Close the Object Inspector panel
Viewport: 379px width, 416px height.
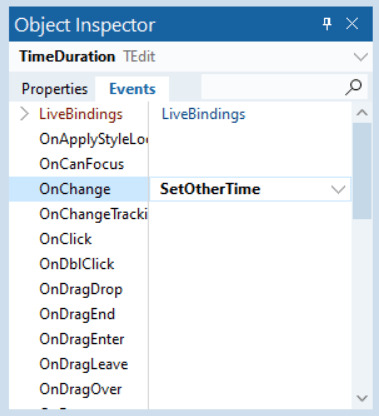[x=352, y=24]
